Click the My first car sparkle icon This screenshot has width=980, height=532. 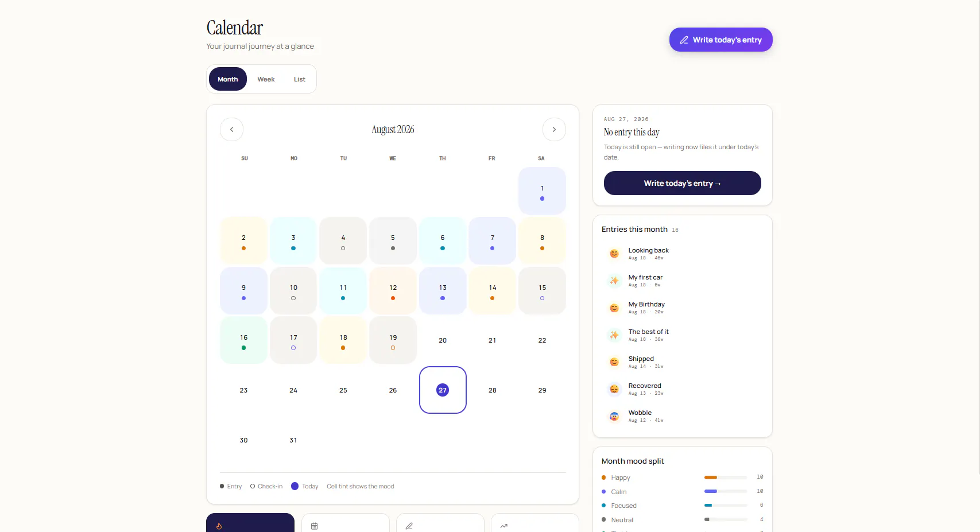coord(614,281)
